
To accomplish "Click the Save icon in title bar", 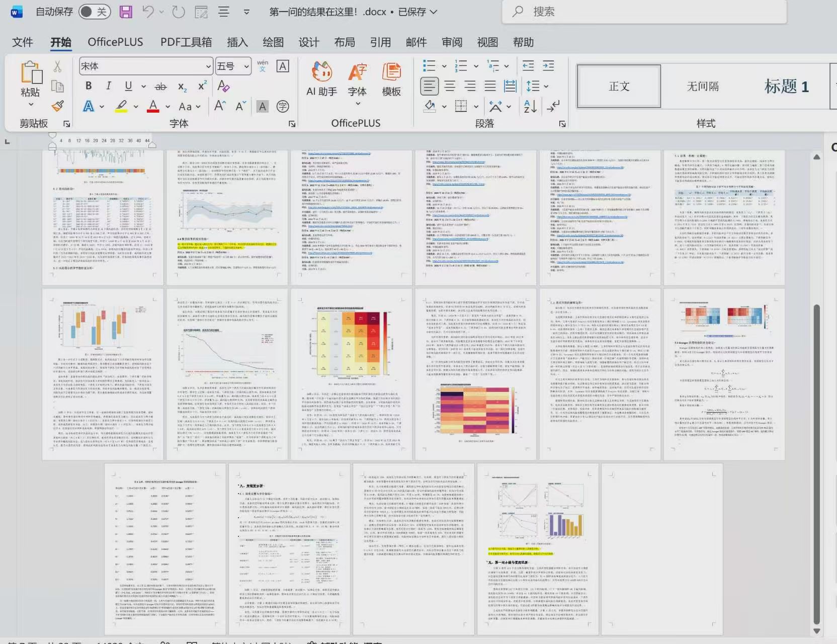I will pos(126,12).
